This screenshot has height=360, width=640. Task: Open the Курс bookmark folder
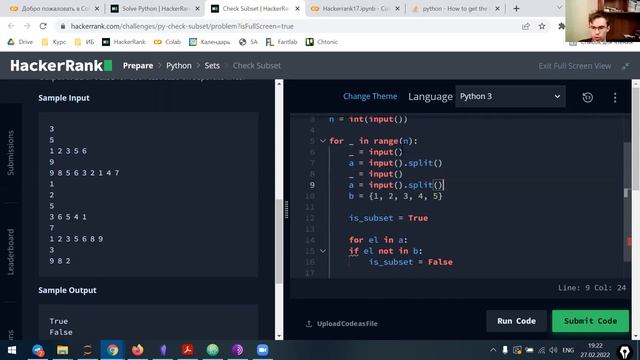(53, 42)
